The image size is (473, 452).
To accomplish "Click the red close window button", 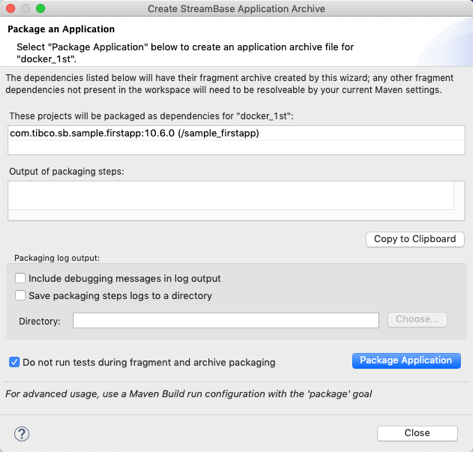I will pyautogui.click(x=11, y=9).
